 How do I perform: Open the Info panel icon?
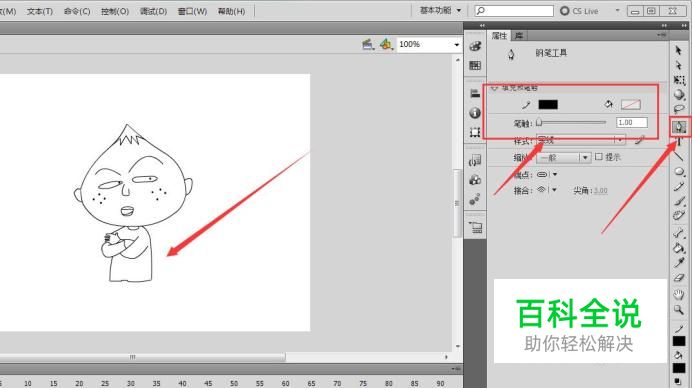click(475, 113)
